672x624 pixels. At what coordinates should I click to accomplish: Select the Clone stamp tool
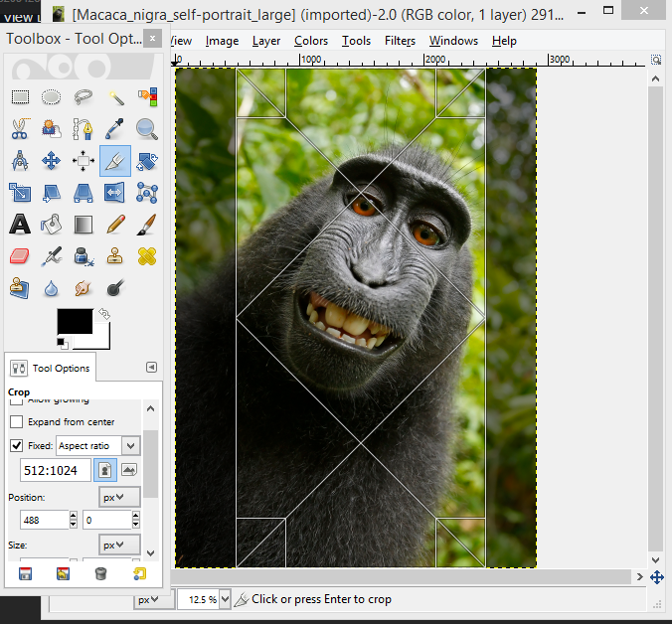tap(115, 256)
